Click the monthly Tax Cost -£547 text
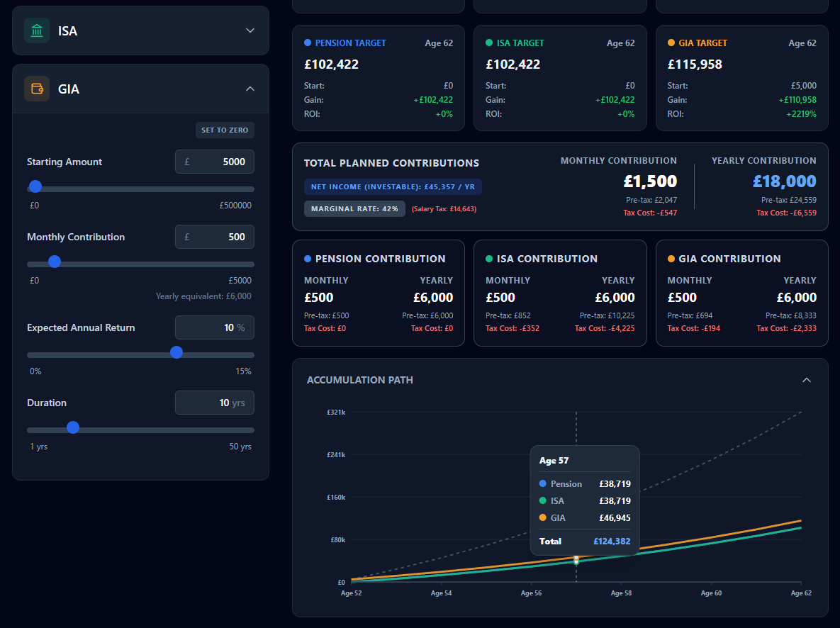The width and height of the screenshot is (840, 628). pos(650,213)
